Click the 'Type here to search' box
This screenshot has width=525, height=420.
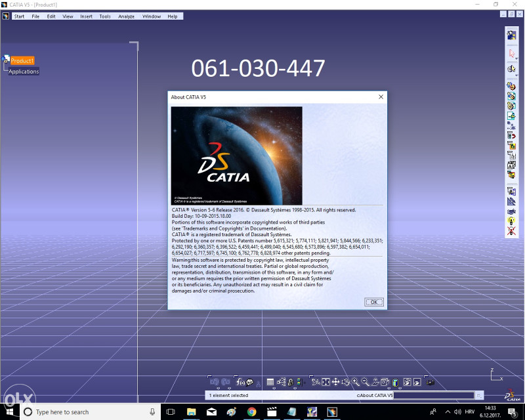91,411
